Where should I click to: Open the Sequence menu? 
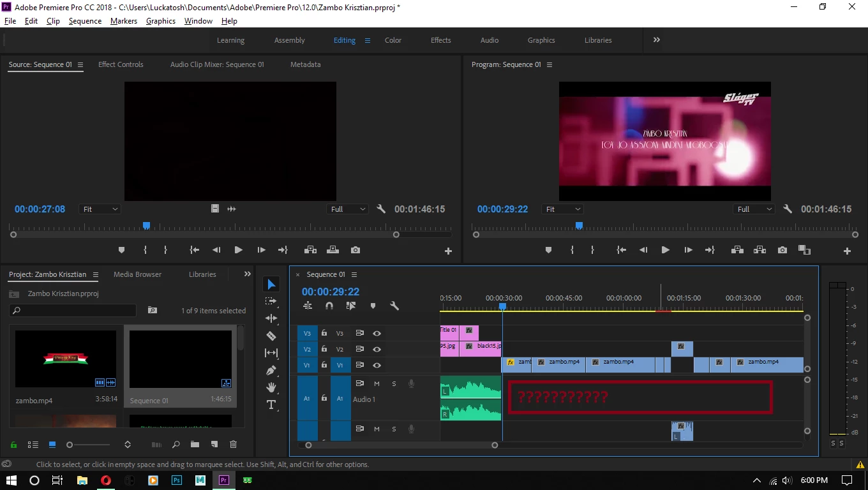(x=85, y=21)
